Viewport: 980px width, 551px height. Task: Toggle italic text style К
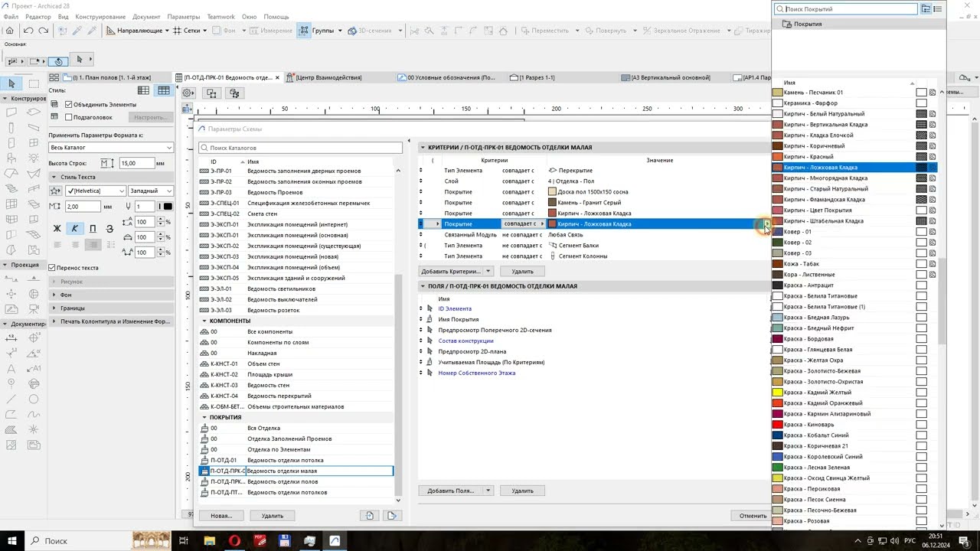pos(74,228)
